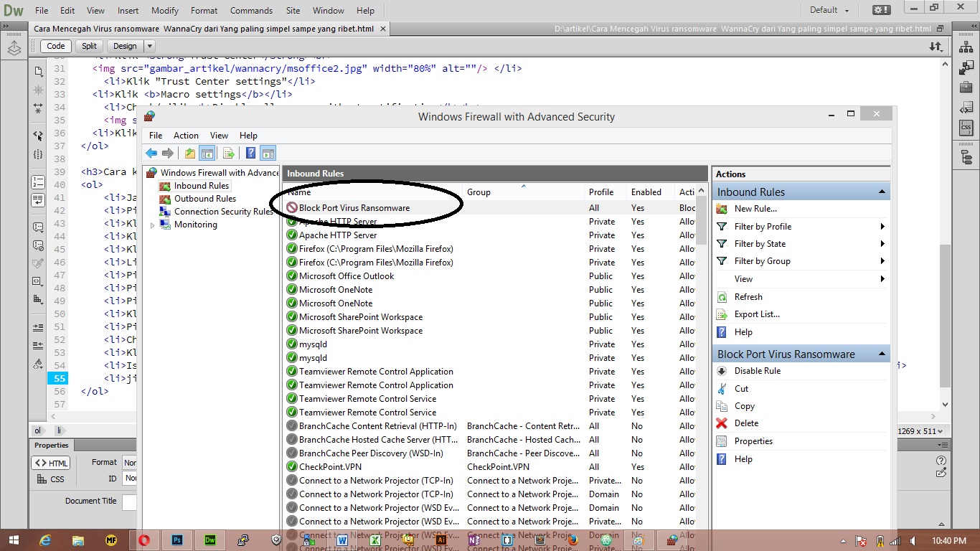980x551 pixels.
Task: Click the Insert panel layers icon
Action: pyautogui.click(x=14, y=49)
